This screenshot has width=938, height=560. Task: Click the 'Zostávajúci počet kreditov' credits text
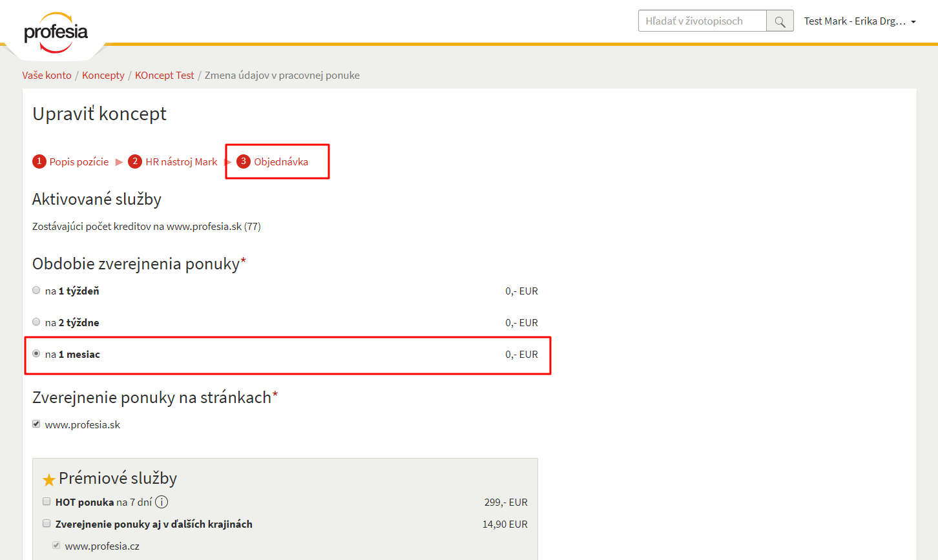tap(147, 226)
